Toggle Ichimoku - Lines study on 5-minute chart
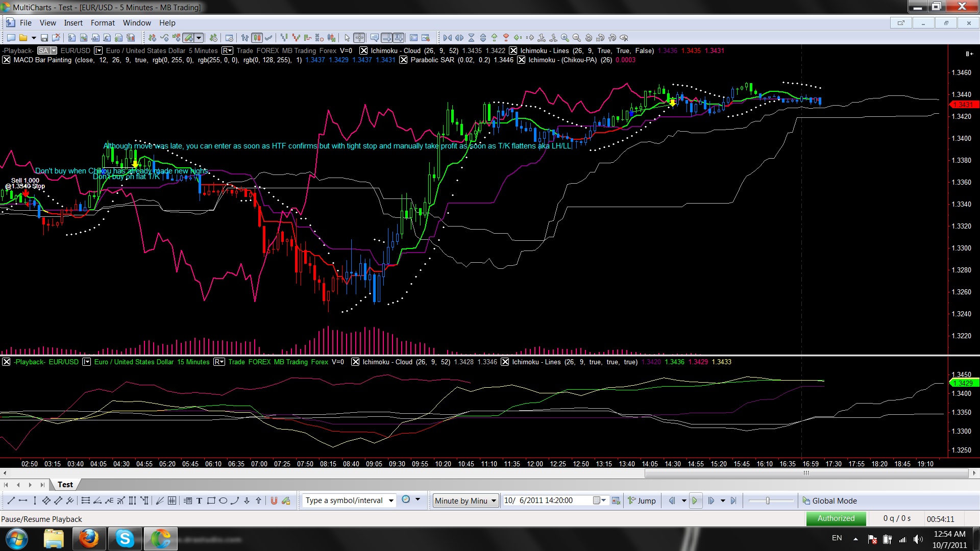Screen dimensions: 980x551 point(513,51)
